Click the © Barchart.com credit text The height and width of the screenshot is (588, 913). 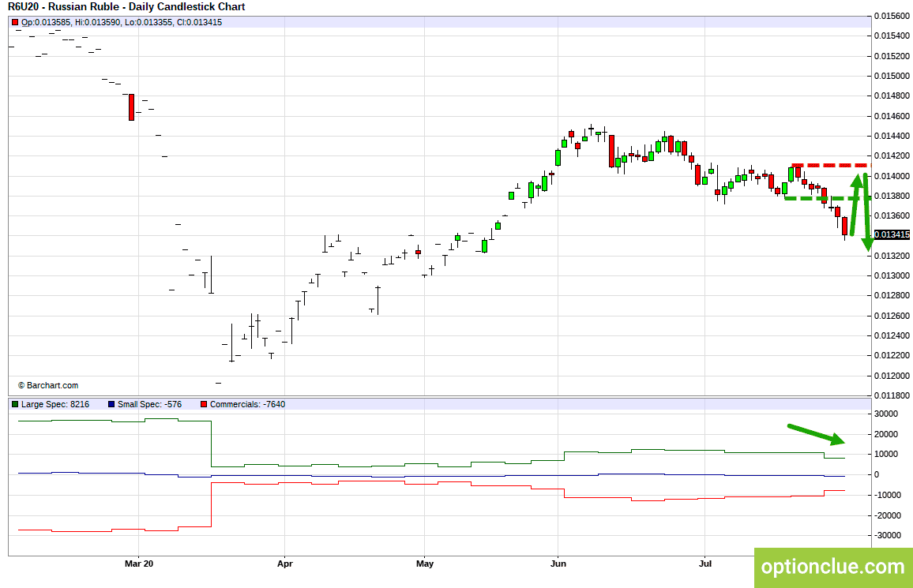[x=47, y=386]
